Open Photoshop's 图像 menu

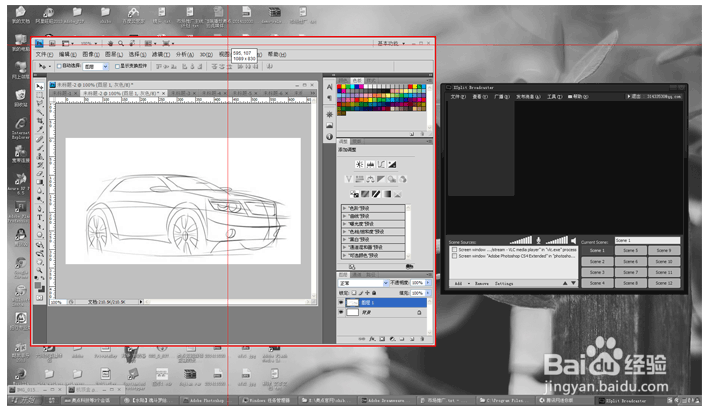(91, 55)
